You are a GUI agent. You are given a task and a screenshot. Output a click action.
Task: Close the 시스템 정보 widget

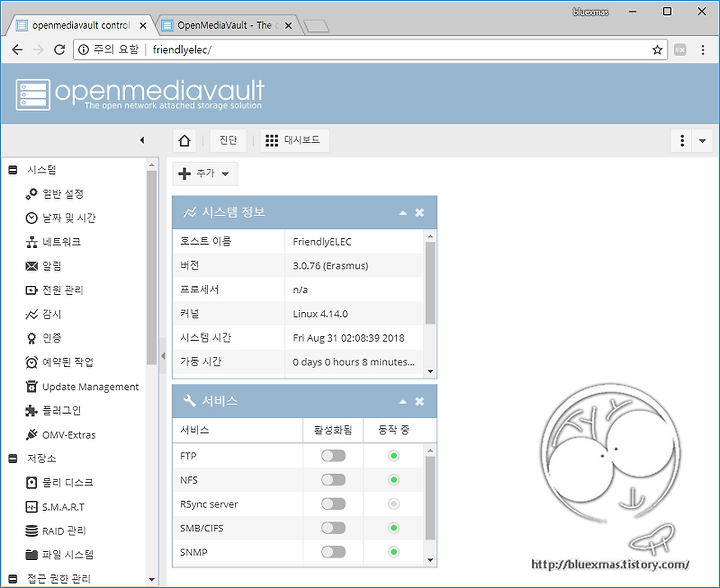(x=419, y=213)
